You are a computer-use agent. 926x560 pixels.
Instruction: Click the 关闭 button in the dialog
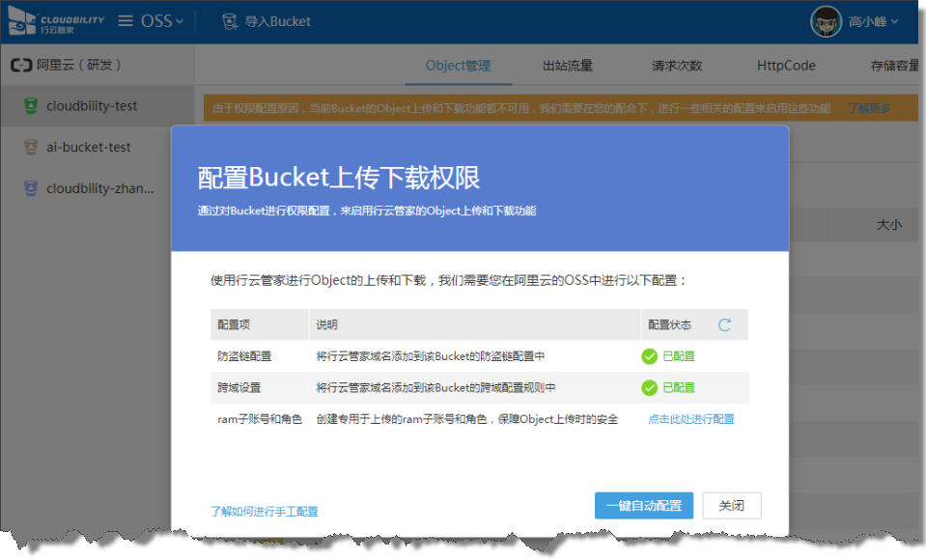point(732,506)
